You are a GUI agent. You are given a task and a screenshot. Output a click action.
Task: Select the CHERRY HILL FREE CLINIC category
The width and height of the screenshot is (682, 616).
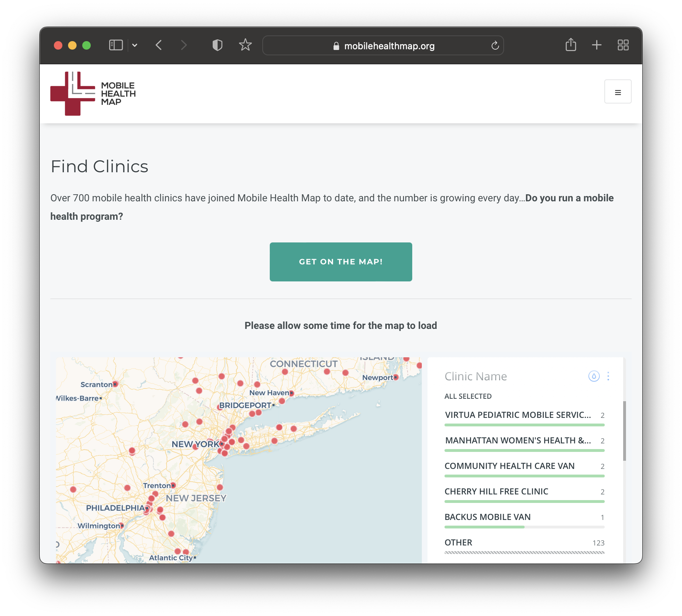496,492
